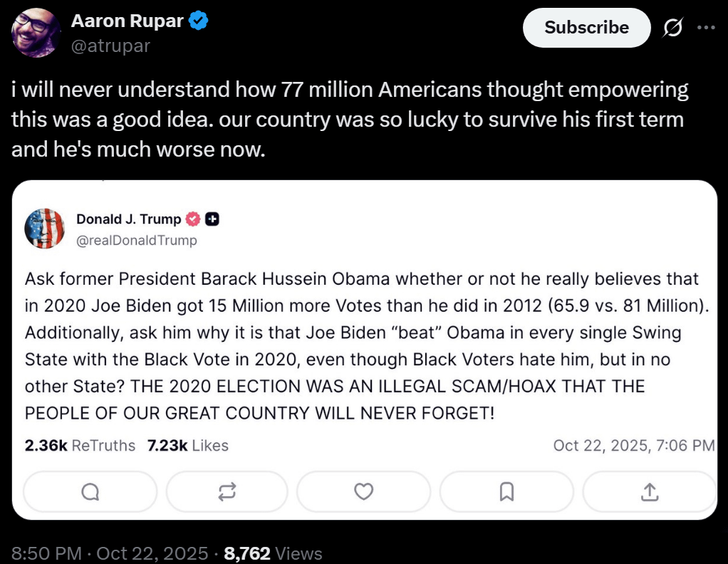Click the share upload icon
The image size is (728, 564).
(649, 491)
